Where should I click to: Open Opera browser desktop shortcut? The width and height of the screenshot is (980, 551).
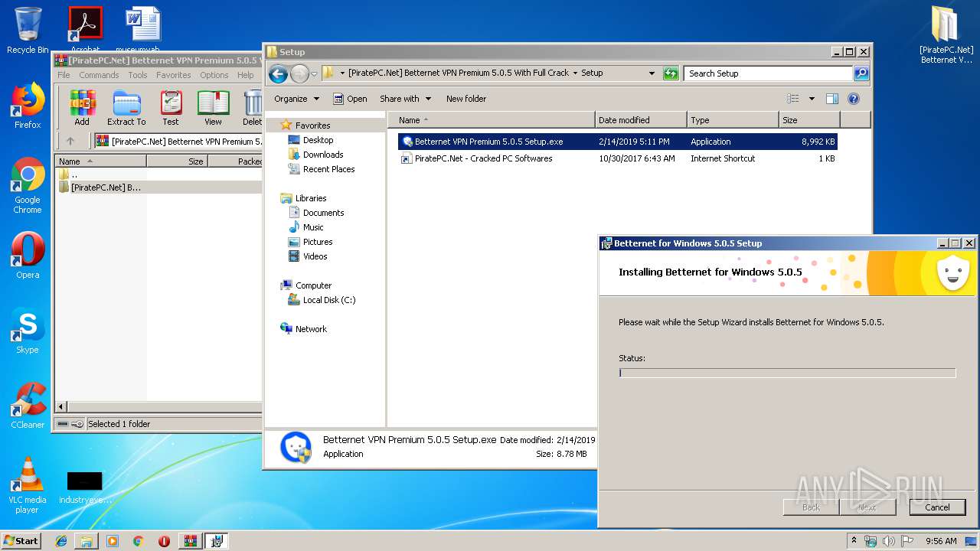(28, 255)
